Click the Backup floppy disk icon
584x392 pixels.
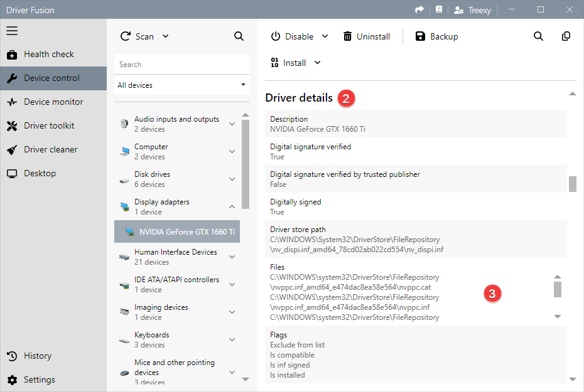click(420, 36)
